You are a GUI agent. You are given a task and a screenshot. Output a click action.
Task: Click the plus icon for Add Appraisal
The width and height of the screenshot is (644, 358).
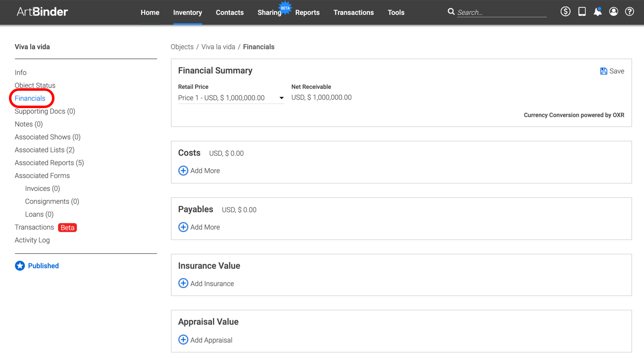tap(183, 340)
